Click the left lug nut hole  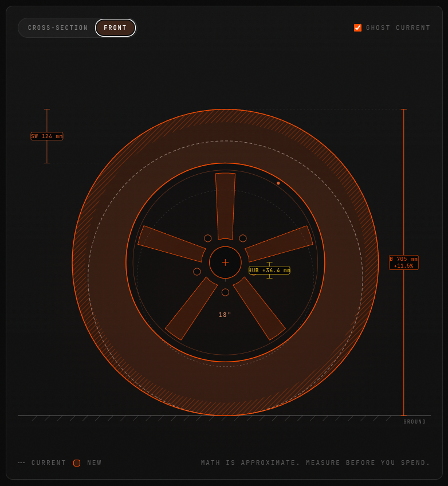(x=197, y=272)
